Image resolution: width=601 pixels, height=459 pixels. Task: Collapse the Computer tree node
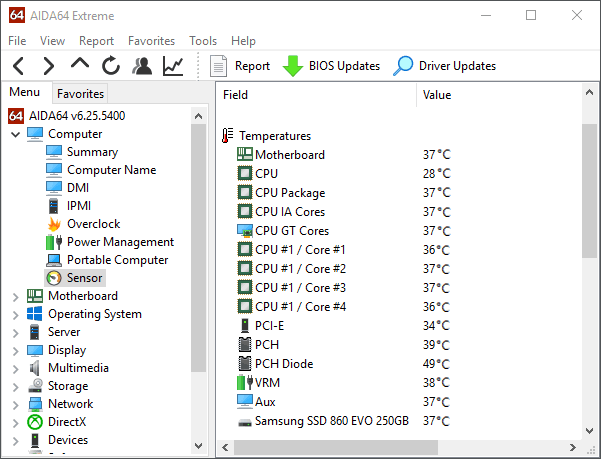click(x=15, y=134)
